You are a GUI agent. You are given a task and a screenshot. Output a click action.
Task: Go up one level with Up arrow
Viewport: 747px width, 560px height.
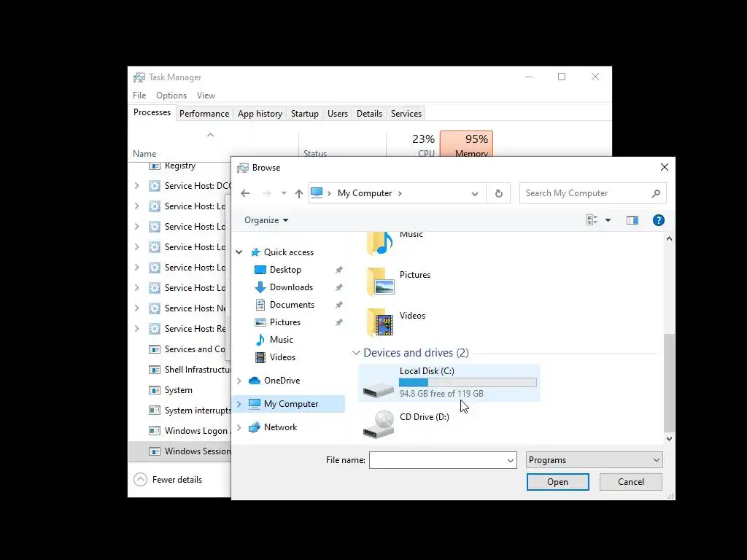[298, 193]
